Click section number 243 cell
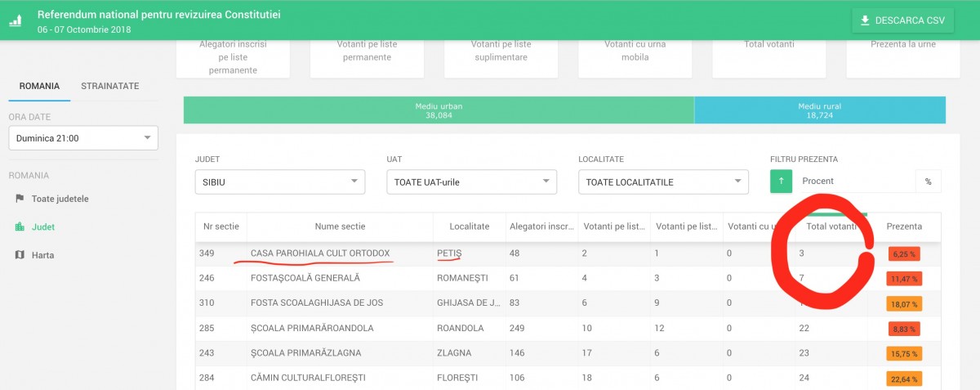Image resolution: width=980 pixels, height=390 pixels. point(206,353)
